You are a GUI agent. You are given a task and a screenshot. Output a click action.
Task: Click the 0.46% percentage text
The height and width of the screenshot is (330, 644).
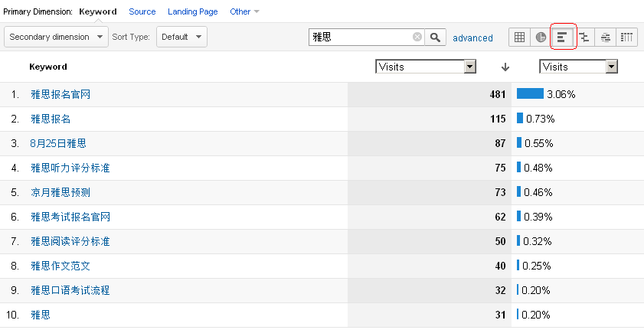click(x=538, y=192)
